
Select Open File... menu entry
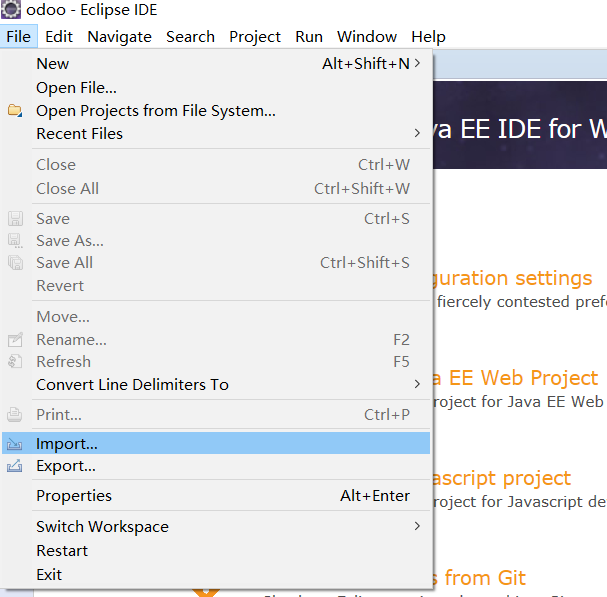(x=216, y=87)
